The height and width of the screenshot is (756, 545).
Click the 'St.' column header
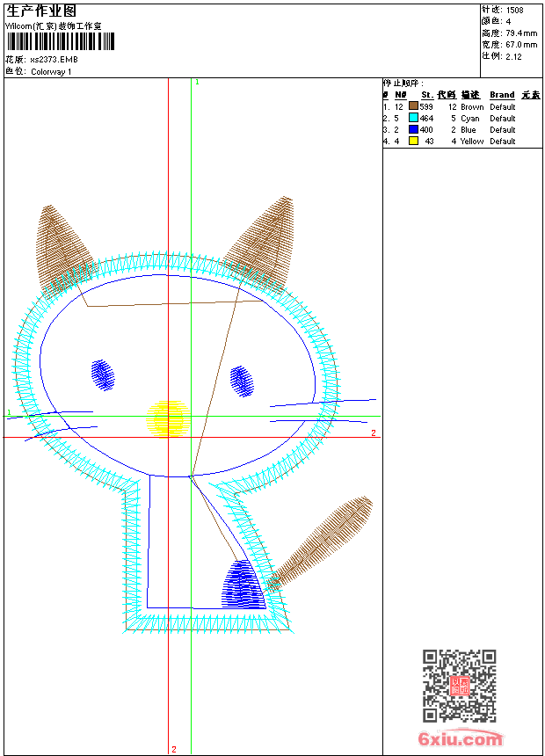[x=427, y=95]
